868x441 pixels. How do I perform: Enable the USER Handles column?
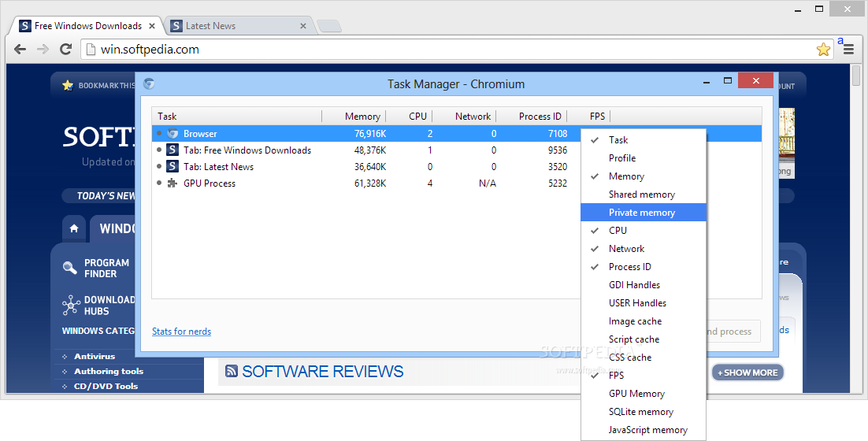[644, 302]
